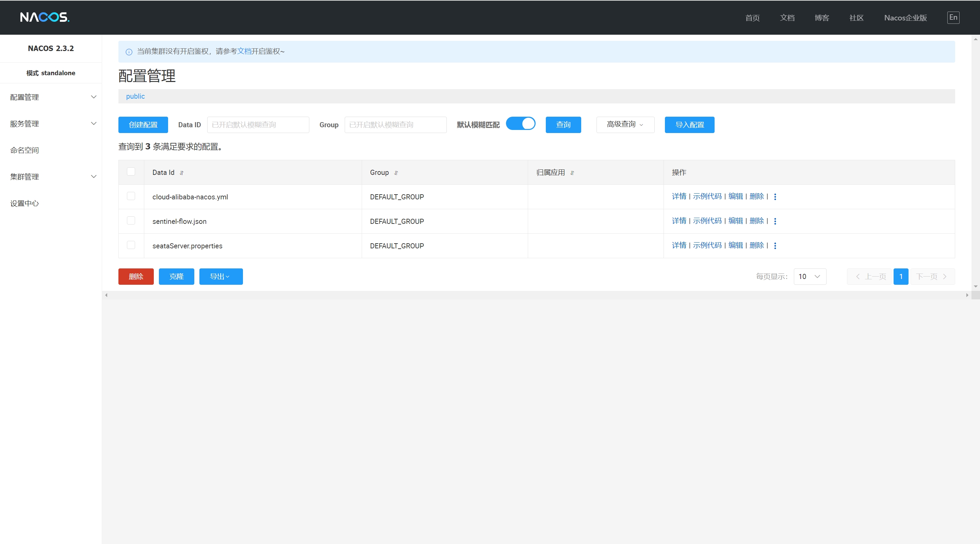Click the horizontal scrollbar right arrow
Screen dimensions: 980x544
click(x=967, y=295)
